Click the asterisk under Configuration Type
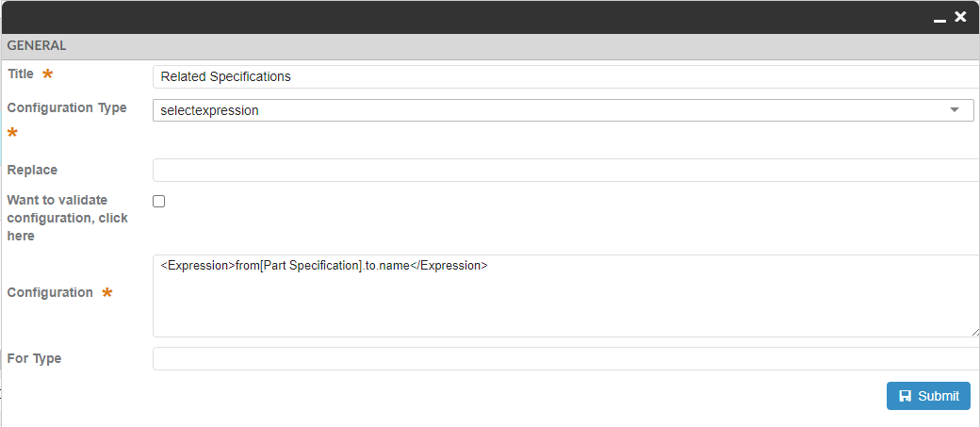The height and width of the screenshot is (427, 980). (x=13, y=133)
